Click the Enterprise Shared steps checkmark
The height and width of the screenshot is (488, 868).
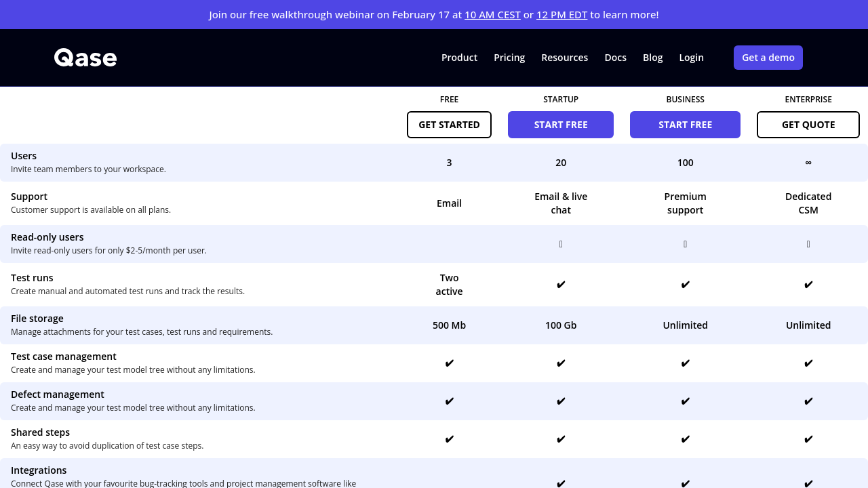(808, 439)
